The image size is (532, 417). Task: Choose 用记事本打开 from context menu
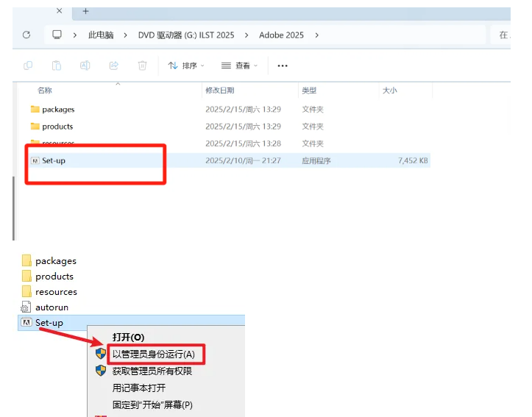coord(139,388)
